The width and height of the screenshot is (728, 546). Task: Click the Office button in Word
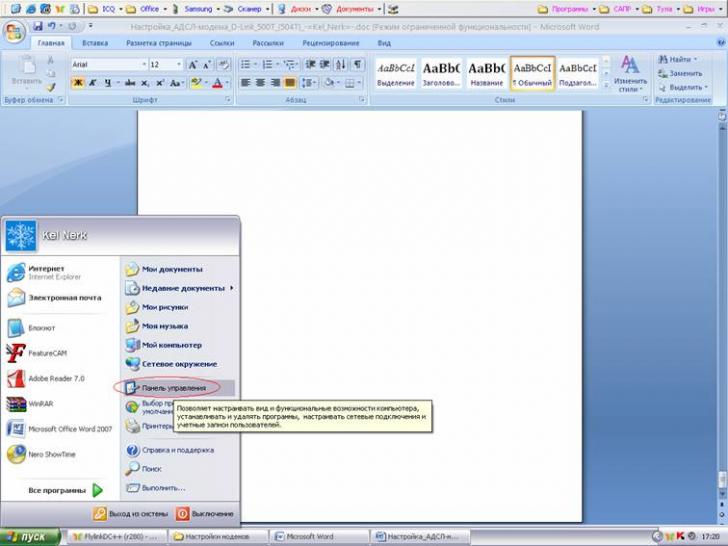[15, 32]
